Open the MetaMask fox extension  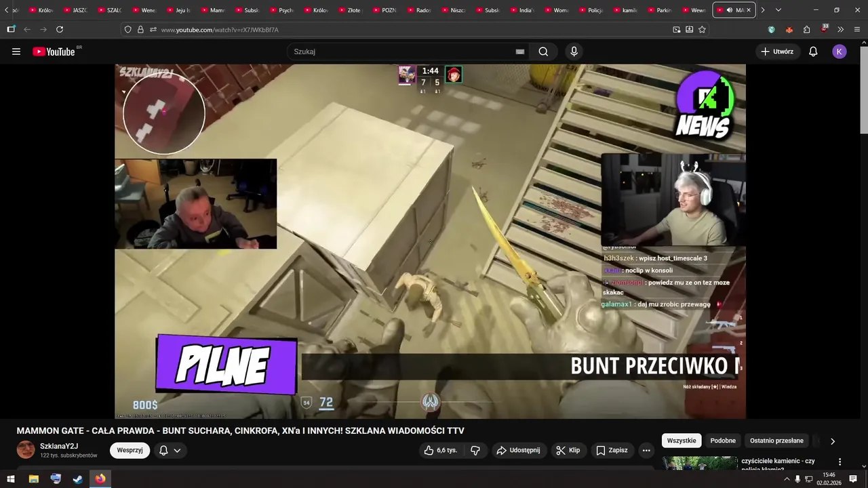[x=789, y=30]
